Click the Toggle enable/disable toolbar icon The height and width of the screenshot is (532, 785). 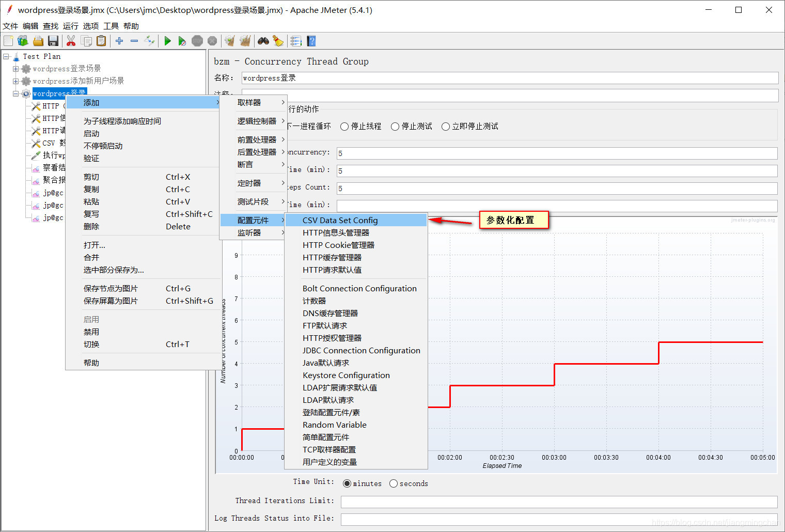click(149, 41)
